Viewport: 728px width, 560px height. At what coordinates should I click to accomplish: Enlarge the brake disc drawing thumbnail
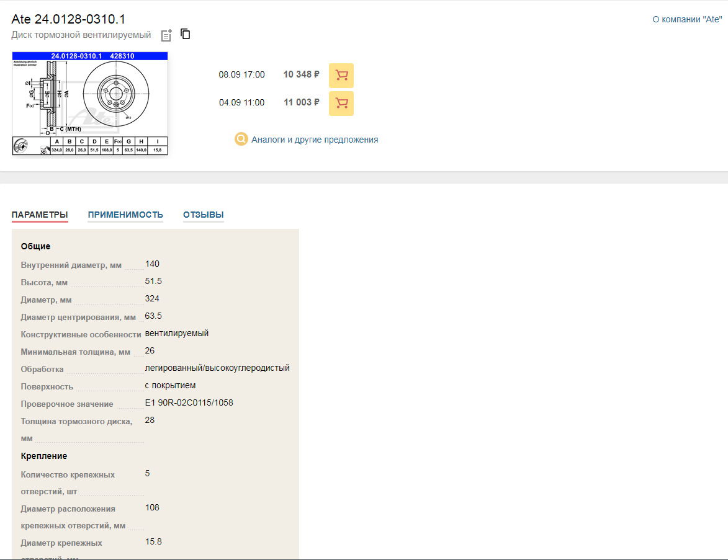(90, 104)
